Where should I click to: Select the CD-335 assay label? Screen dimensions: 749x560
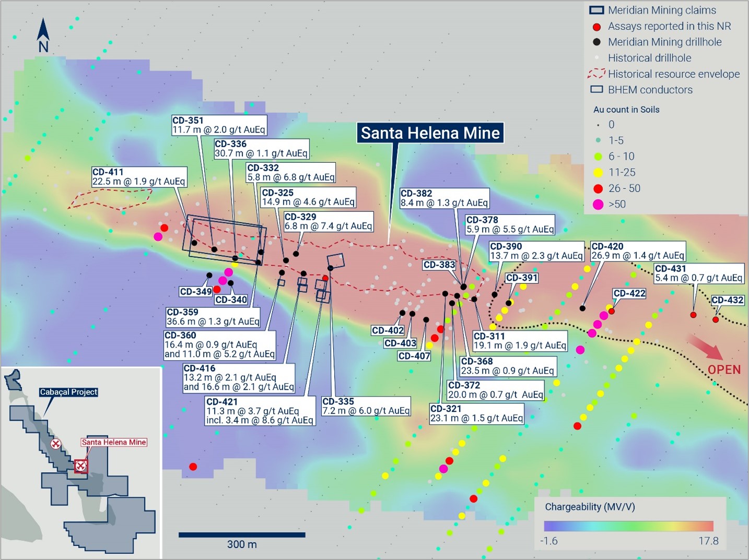366,406
